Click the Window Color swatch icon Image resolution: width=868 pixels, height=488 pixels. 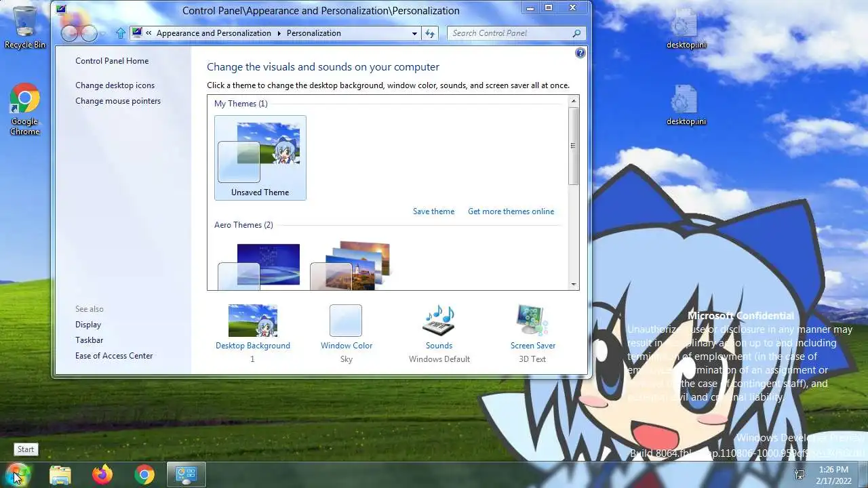click(346, 321)
